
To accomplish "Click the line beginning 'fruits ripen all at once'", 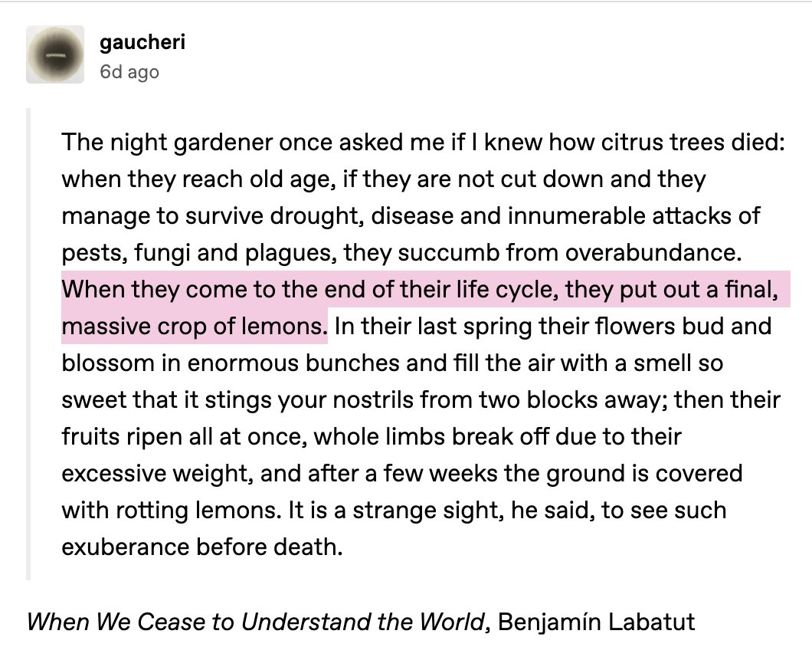I will coord(372,437).
